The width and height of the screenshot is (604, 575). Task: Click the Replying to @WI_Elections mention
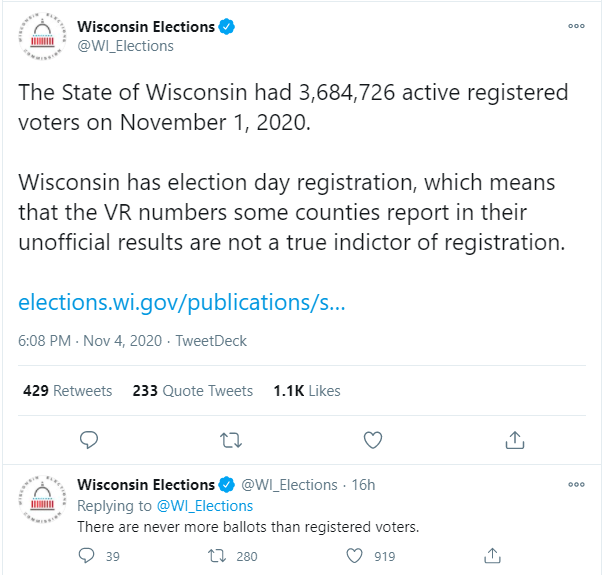(x=205, y=506)
